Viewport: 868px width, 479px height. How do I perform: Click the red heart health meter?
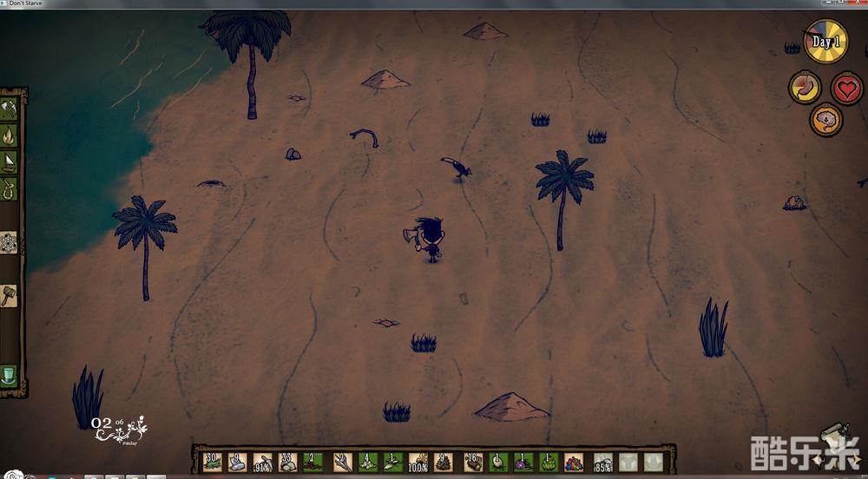click(x=846, y=88)
